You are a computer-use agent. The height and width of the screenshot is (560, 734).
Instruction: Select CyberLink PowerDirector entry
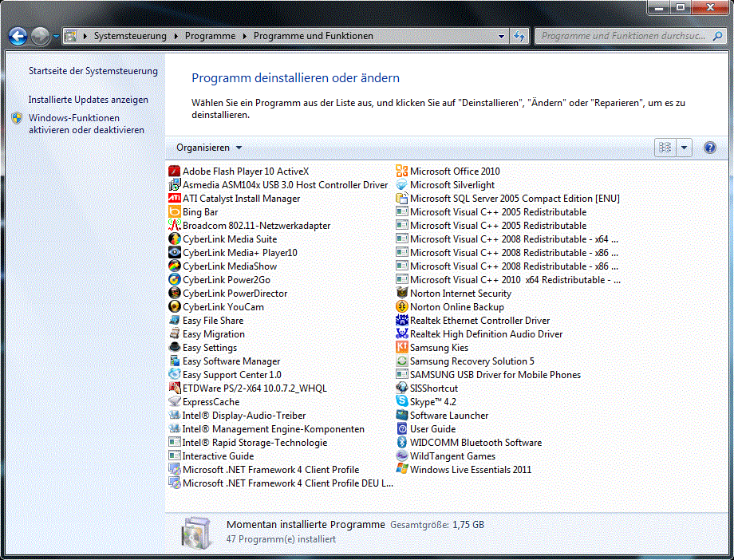pyautogui.click(x=228, y=294)
